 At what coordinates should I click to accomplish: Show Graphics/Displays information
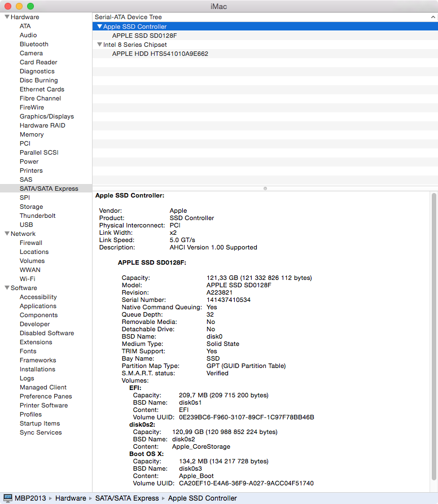click(x=47, y=116)
